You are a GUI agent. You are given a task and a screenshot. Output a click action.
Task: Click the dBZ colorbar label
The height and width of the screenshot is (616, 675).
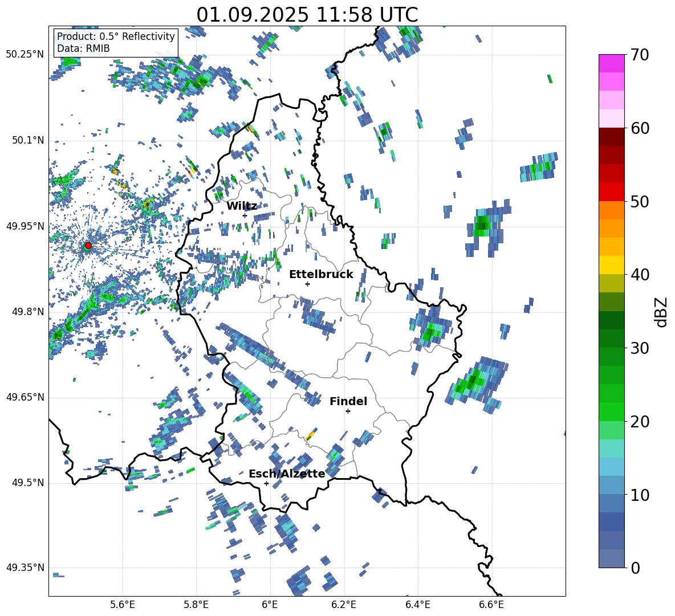660,312
